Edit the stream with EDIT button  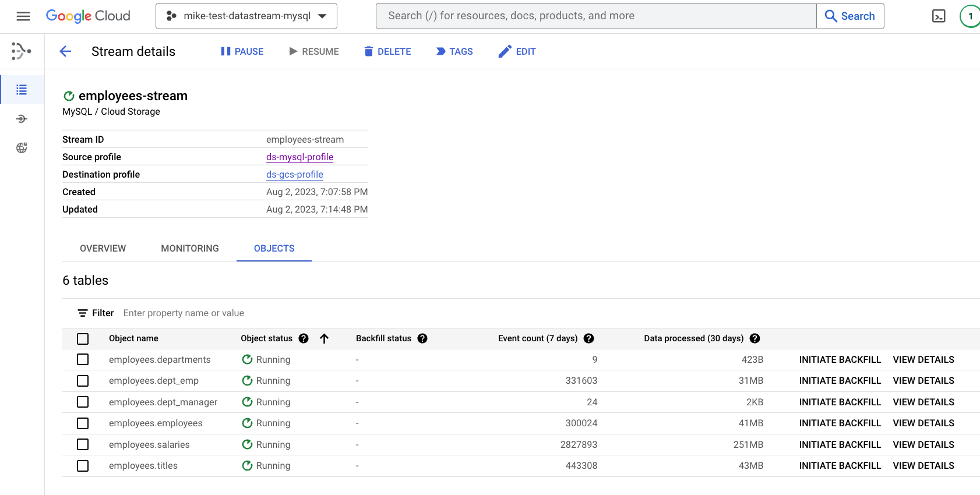[x=517, y=51]
